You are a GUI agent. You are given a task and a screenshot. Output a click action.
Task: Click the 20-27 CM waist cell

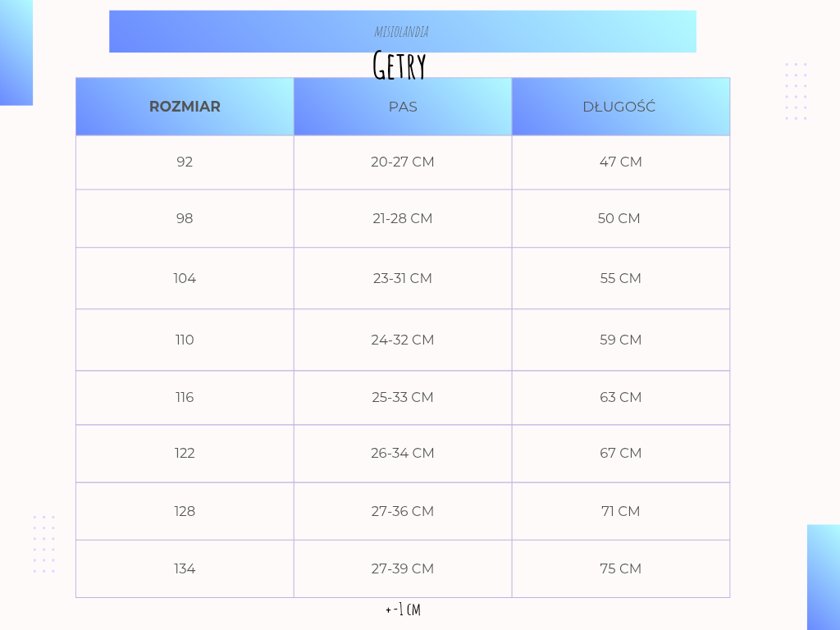pos(403,162)
